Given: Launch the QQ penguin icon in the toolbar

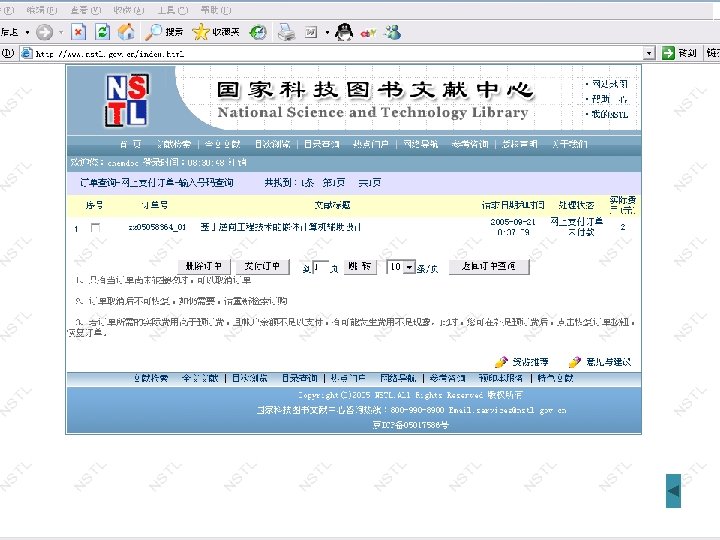Looking at the screenshot, I should pos(344,32).
